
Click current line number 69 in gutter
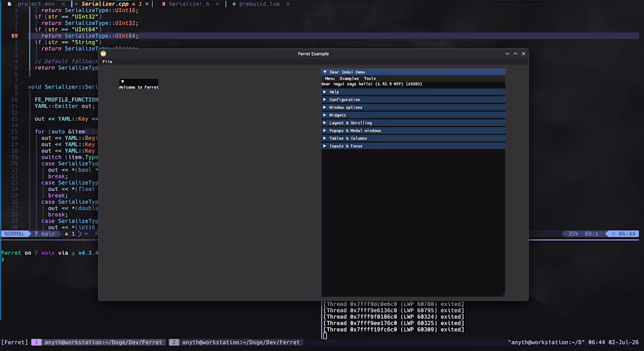pyautogui.click(x=15, y=36)
